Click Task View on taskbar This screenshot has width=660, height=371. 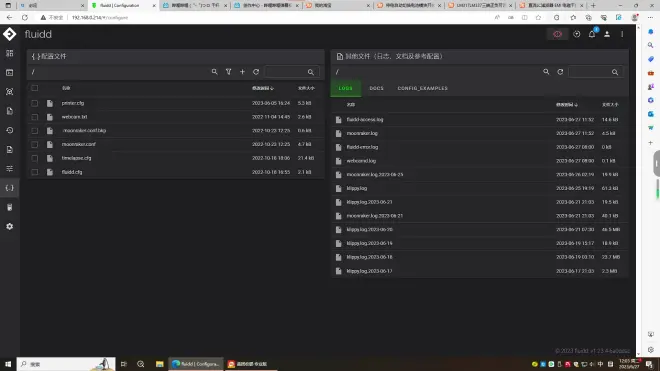(124, 364)
